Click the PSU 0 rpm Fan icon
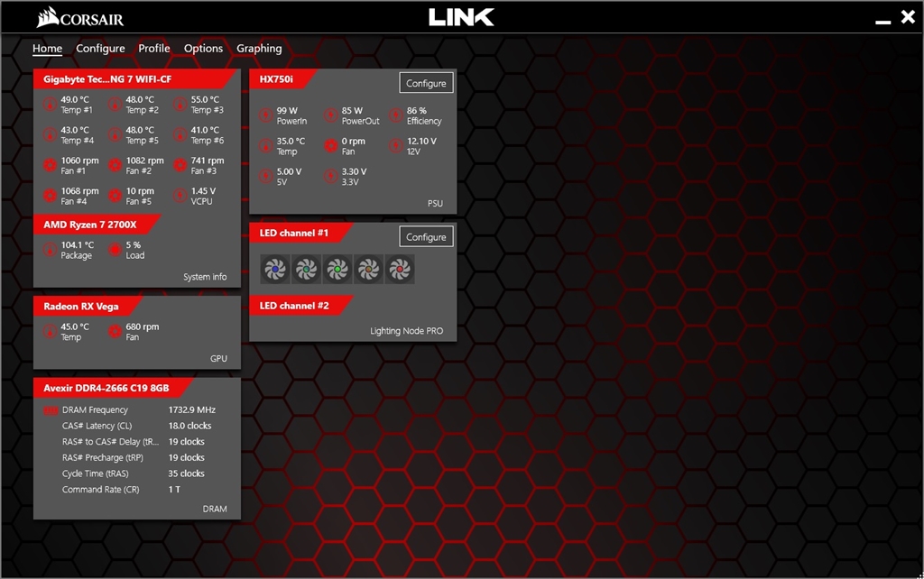This screenshot has height=579, width=924. pos(331,146)
